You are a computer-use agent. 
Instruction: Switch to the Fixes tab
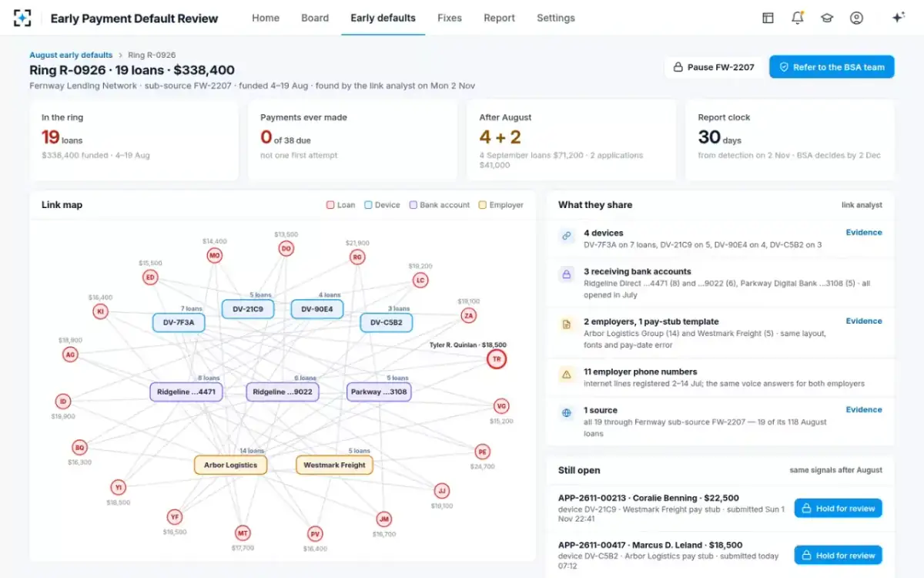[x=450, y=18]
